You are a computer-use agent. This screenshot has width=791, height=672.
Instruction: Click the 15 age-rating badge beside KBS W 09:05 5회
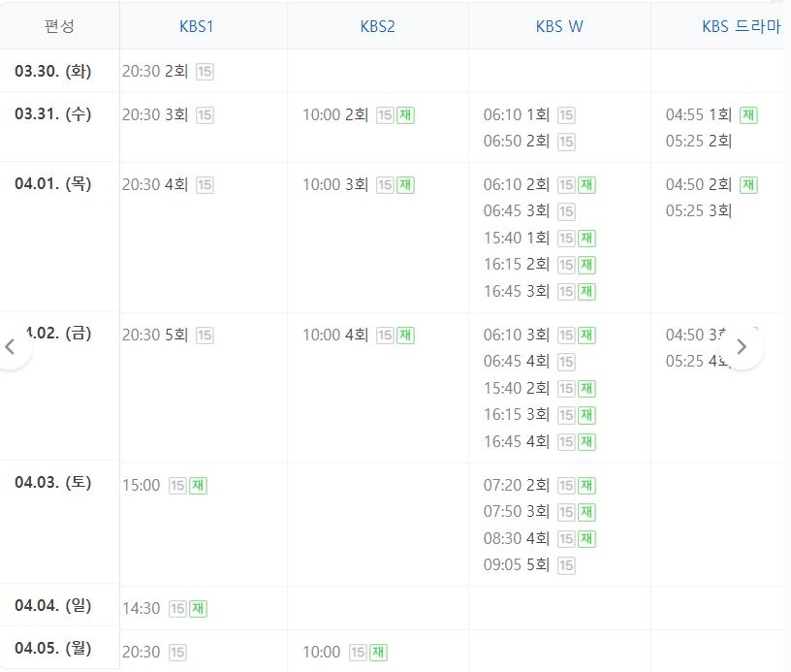point(566,565)
